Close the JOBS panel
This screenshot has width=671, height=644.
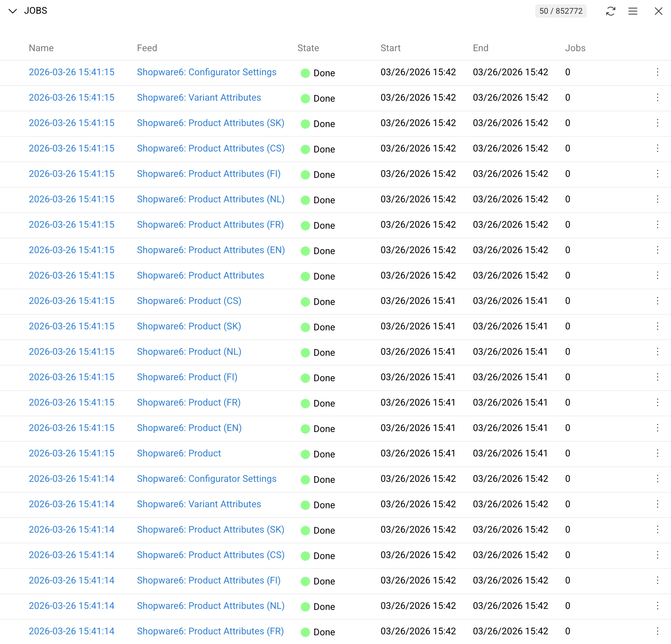[x=658, y=11]
